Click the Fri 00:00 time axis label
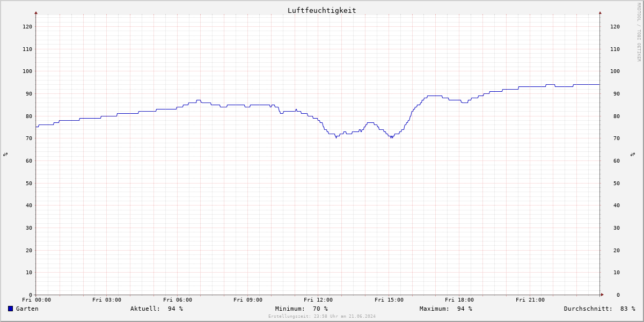The width and height of the screenshot is (644, 322). coord(36,300)
